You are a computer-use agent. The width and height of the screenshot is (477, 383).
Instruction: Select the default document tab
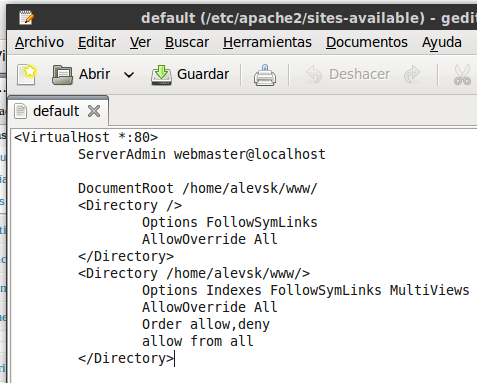[x=57, y=111]
